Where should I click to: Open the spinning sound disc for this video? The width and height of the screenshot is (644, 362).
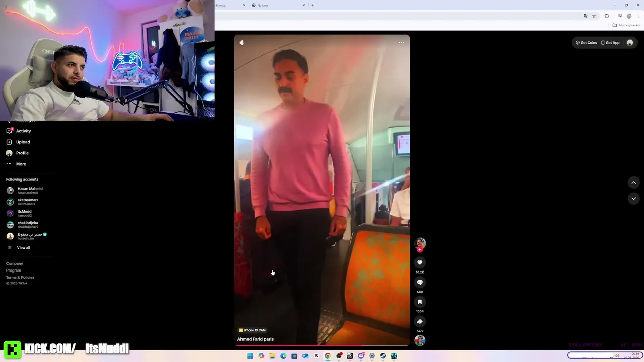pos(420,340)
